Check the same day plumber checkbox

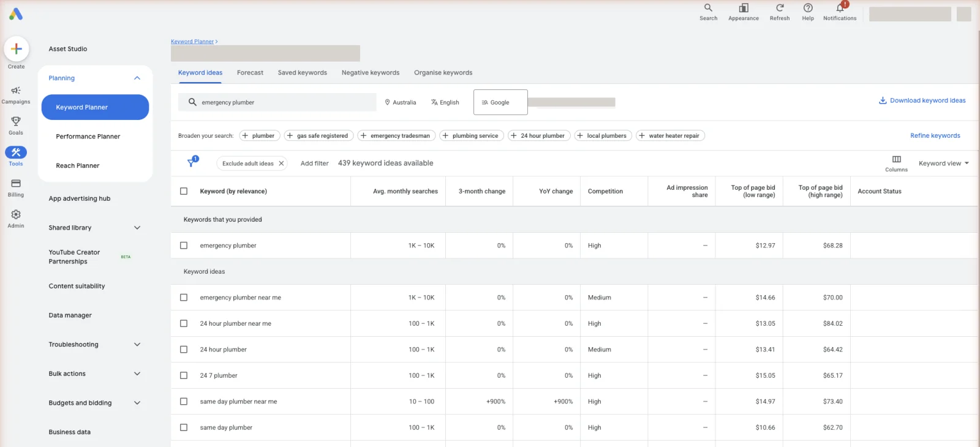(184, 427)
